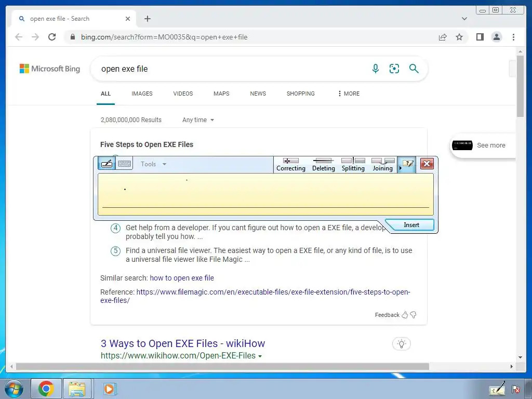The width and height of the screenshot is (532, 399).
Task: Click the yellow handwriting writing area
Action: click(265, 194)
